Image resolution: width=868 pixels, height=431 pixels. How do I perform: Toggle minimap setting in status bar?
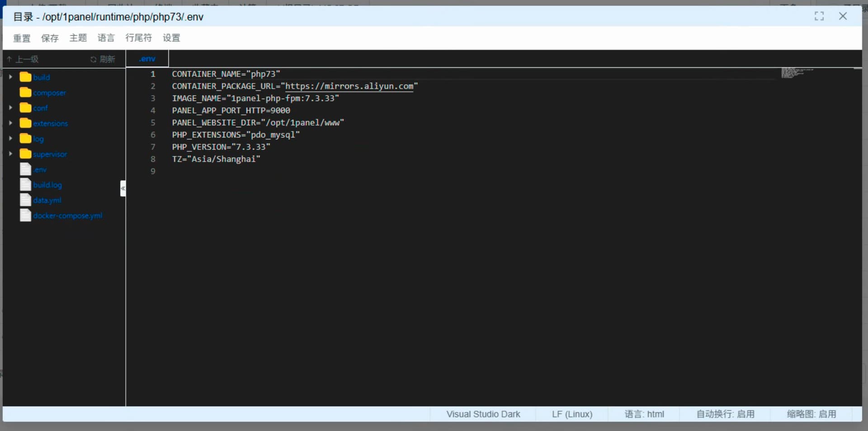pyautogui.click(x=811, y=414)
